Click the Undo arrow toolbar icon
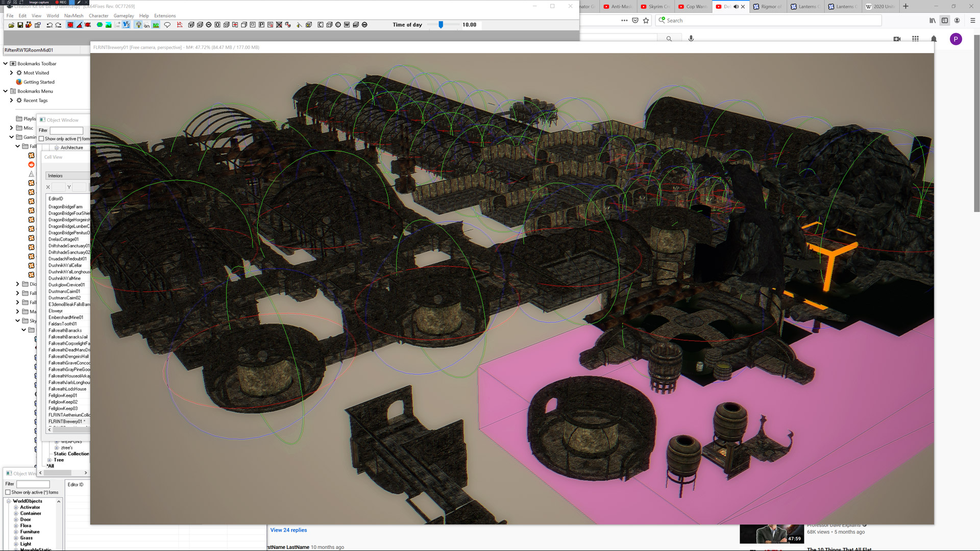This screenshot has height=551, width=980. click(50, 25)
